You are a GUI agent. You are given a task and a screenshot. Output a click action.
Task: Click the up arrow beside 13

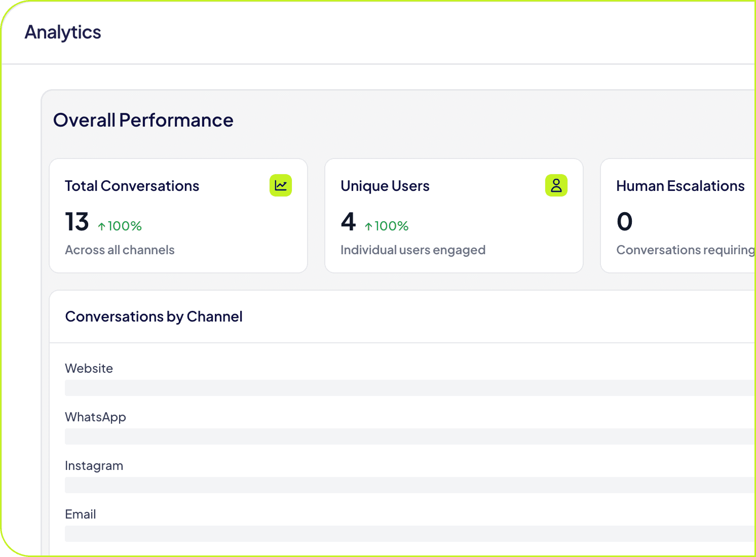pyautogui.click(x=102, y=226)
